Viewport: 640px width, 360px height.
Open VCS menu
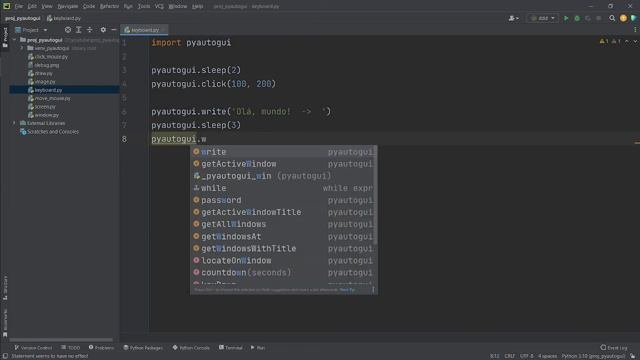click(159, 6)
